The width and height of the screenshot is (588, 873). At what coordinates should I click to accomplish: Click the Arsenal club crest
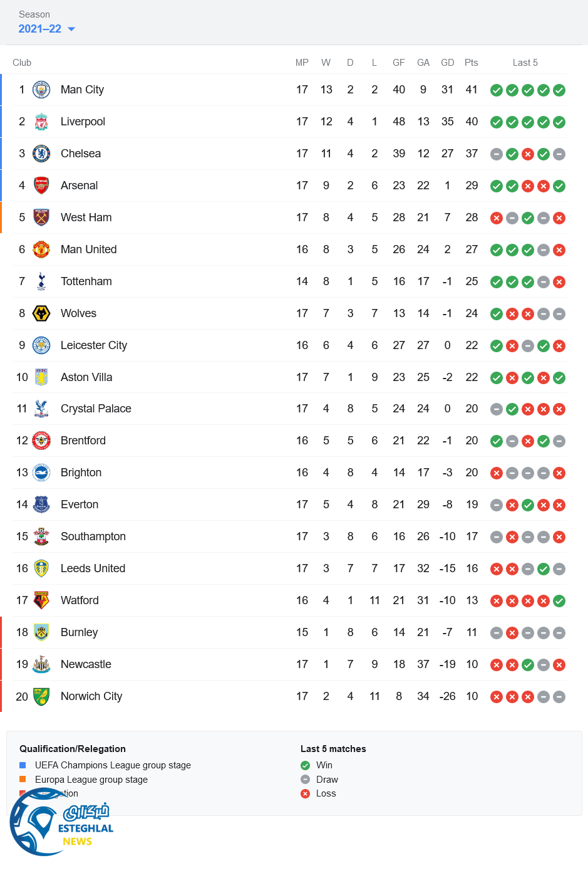click(41, 186)
